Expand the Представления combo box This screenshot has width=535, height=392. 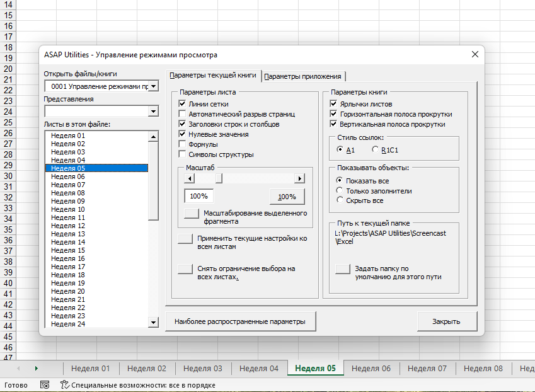[x=154, y=111]
